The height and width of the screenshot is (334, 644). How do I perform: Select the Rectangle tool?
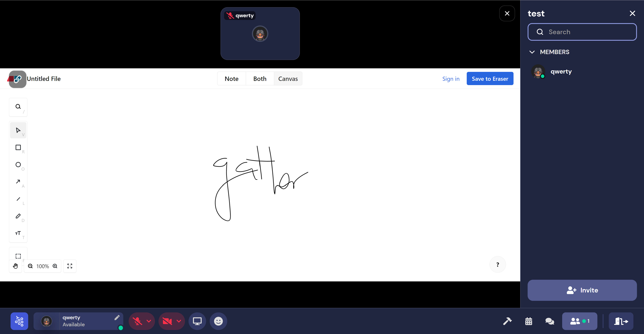click(x=18, y=148)
